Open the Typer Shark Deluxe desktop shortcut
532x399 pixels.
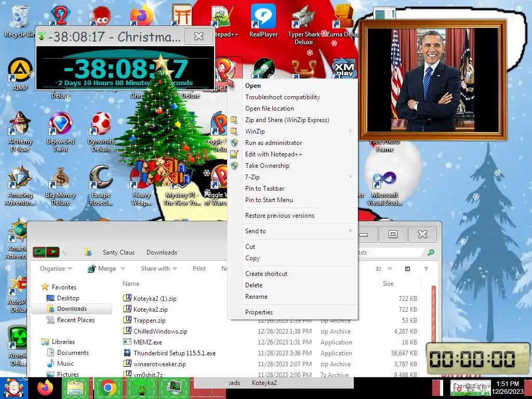click(303, 24)
